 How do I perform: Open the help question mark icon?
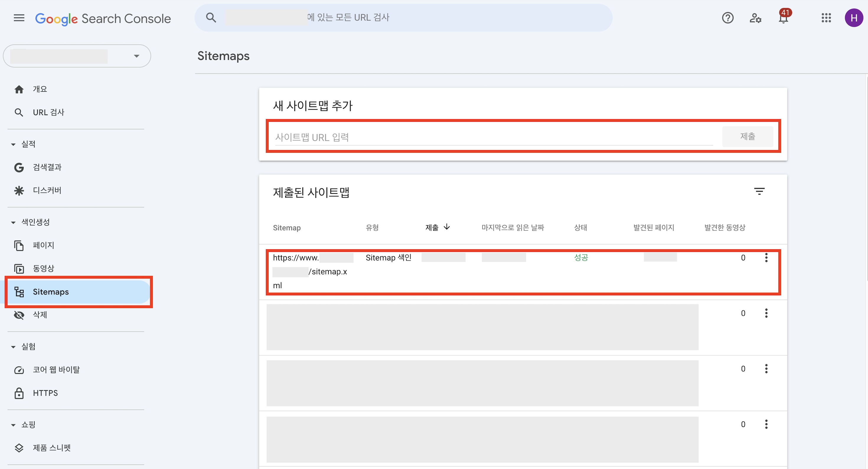click(x=728, y=18)
